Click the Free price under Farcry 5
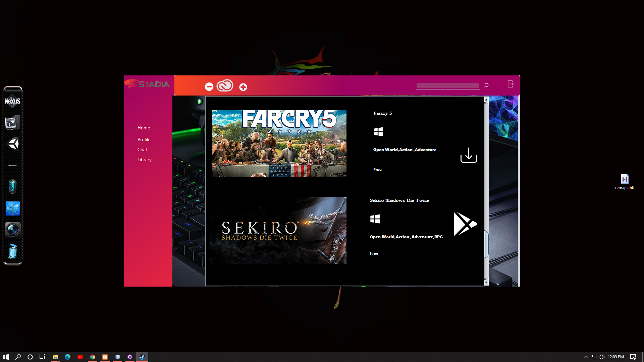Screen dimensions: 644x362 (377, 170)
